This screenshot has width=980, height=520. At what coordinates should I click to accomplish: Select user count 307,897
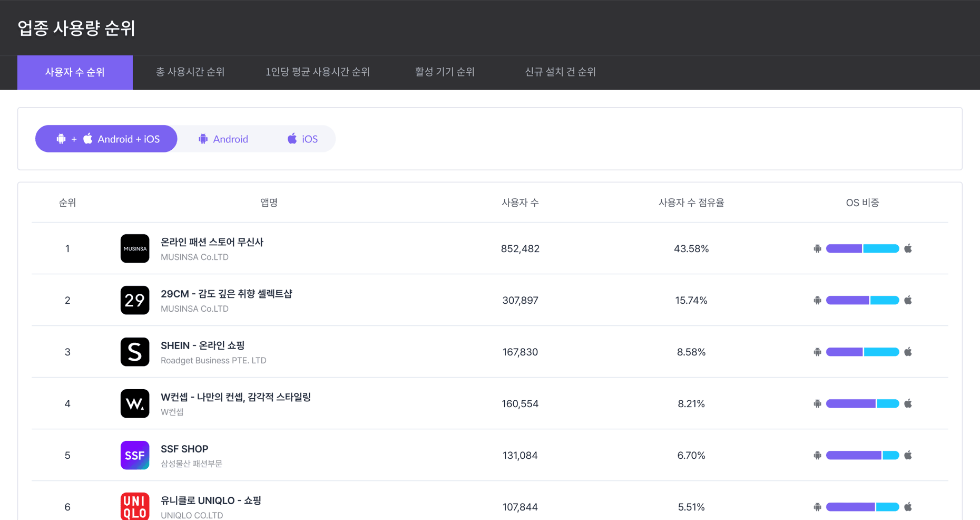[x=520, y=300]
